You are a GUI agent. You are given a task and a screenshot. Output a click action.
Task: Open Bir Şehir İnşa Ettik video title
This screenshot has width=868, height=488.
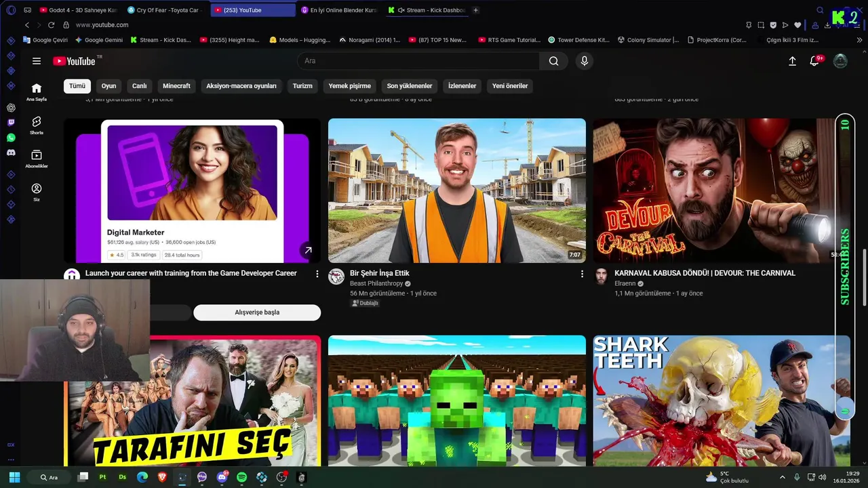[x=380, y=273]
